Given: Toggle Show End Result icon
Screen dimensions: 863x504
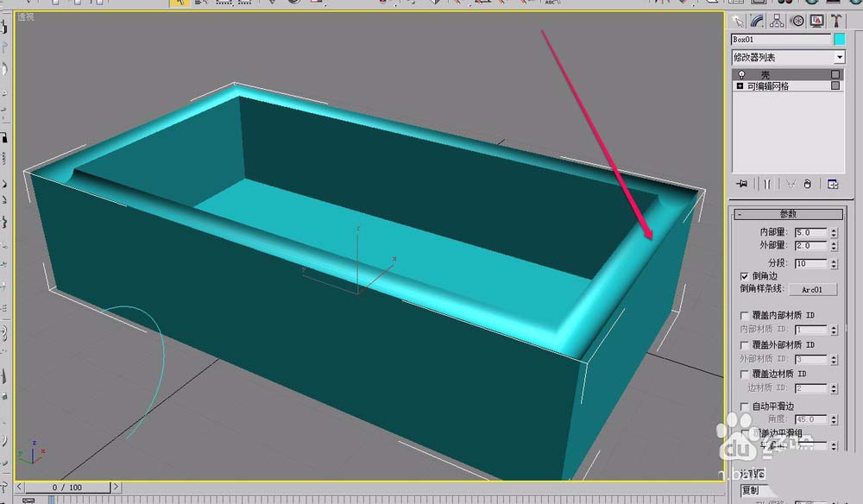Looking at the screenshot, I should 767,184.
